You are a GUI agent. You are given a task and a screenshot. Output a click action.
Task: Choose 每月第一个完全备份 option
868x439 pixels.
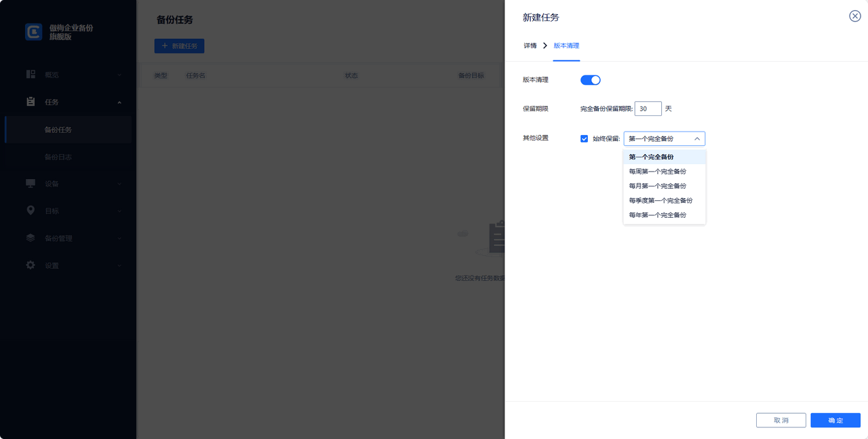point(657,186)
